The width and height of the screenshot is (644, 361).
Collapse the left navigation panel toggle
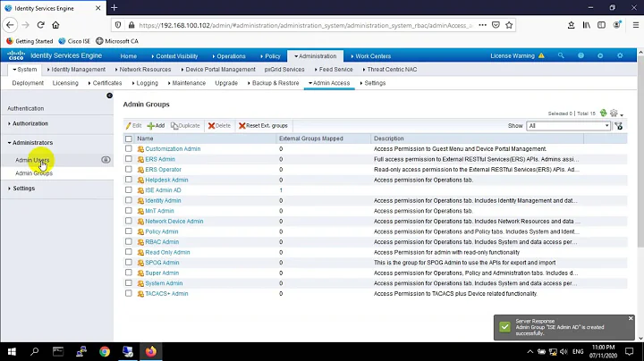[109, 96]
